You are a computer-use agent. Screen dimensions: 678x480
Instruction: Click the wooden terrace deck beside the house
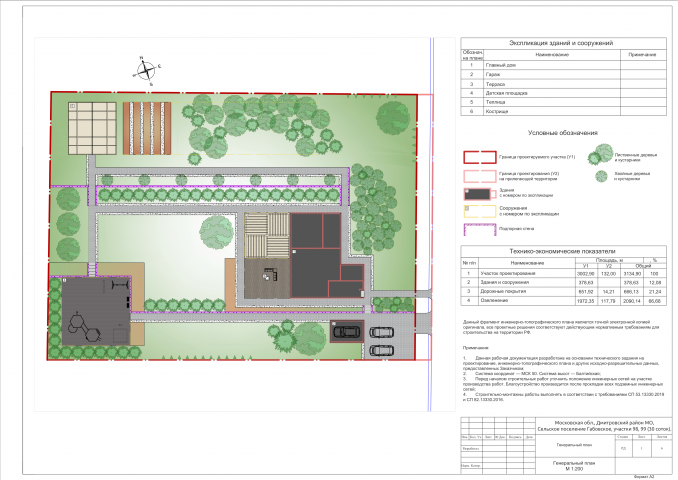click(267, 278)
